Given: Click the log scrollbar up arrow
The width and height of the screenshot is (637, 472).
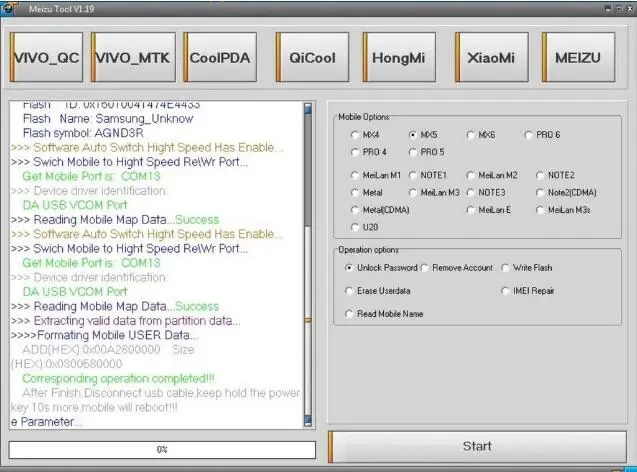Looking at the screenshot, I should pyautogui.click(x=308, y=108).
